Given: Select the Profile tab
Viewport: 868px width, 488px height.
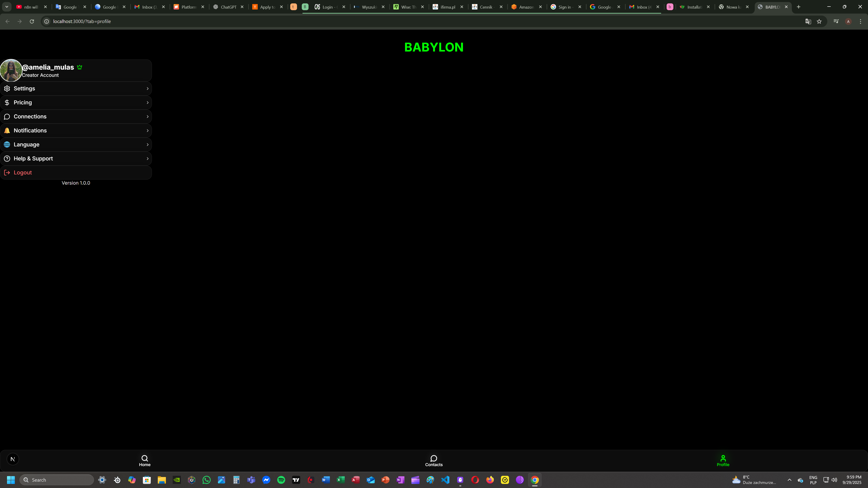Looking at the screenshot, I should pyautogui.click(x=723, y=460).
